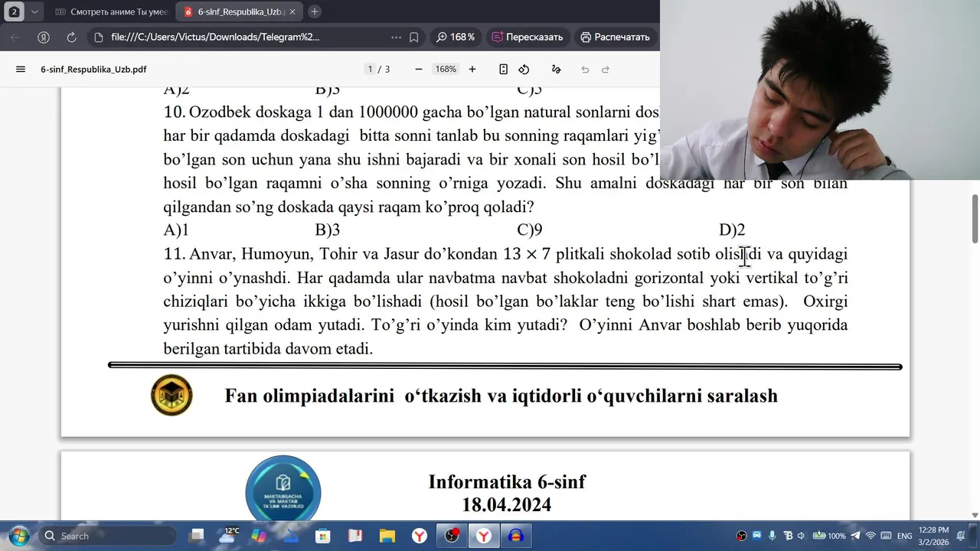Switch to the active Yandex Browser taskbar window
Image resolution: width=980 pixels, height=551 pixels.
pyautogui.click(x=484, y=536)
